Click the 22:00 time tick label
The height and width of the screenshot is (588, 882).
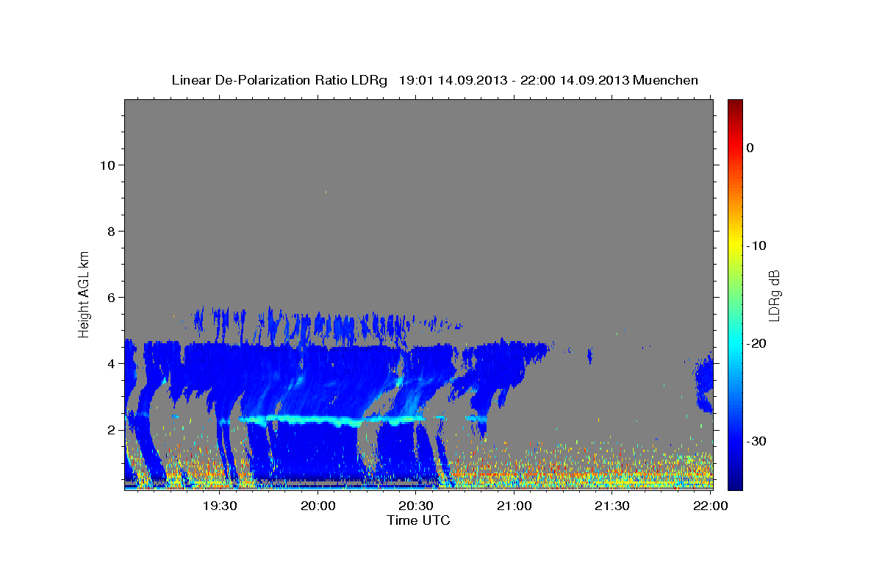(710, 506)
